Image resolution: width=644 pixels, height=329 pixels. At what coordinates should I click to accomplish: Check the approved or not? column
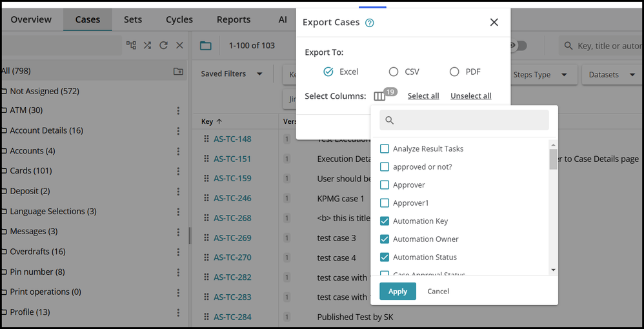[x=385, y=167]
